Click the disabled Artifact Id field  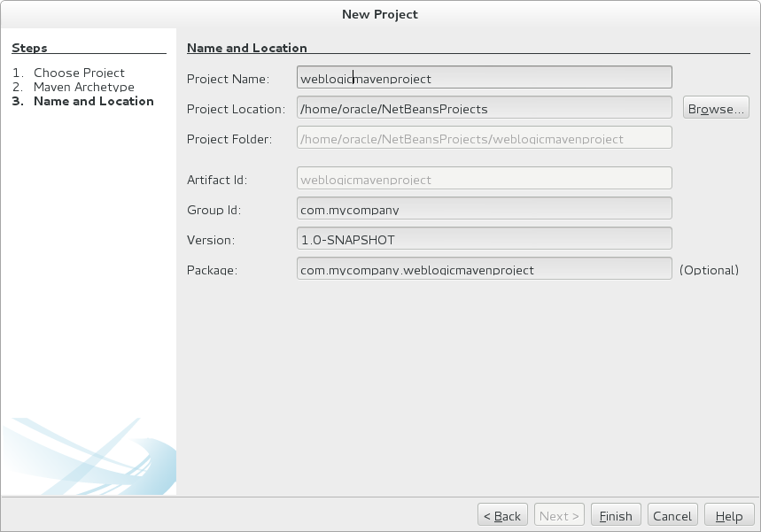click(x=485, y=179)
